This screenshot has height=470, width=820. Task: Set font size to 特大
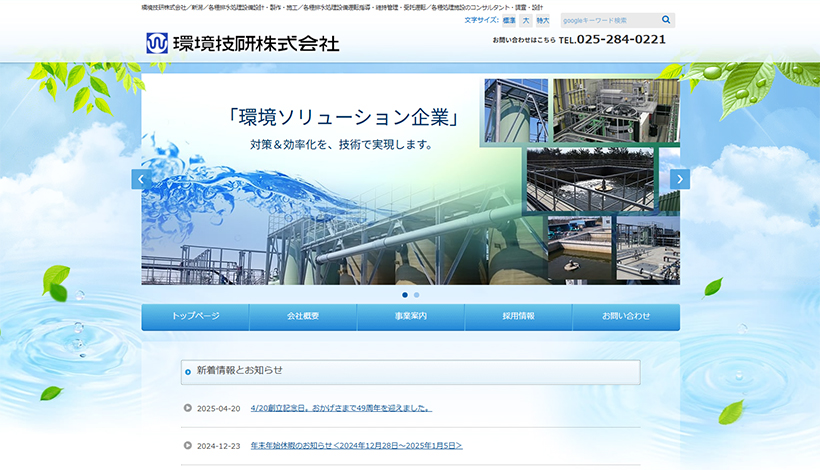pyautogui.click(x=542, y=20)
